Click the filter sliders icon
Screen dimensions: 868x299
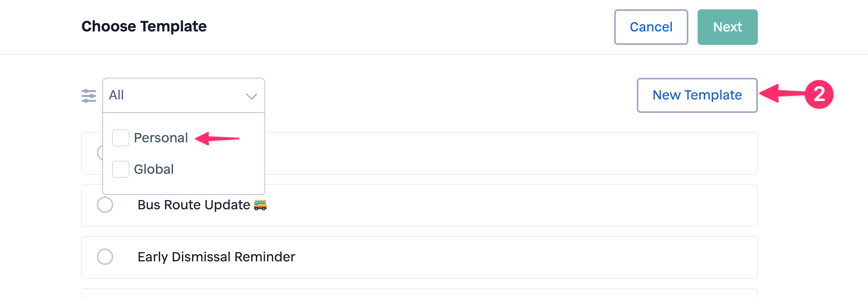pyautogui.click(x=89, y=96)
